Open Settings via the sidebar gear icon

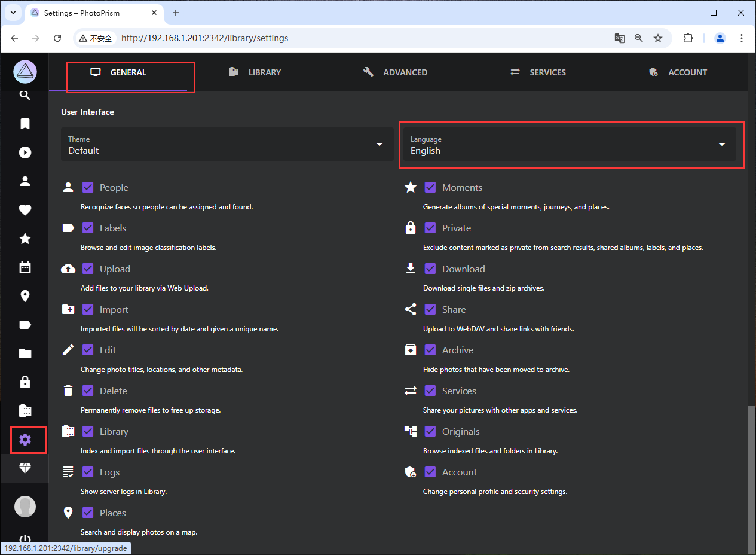pyautogui.click(x=25, y=440)
